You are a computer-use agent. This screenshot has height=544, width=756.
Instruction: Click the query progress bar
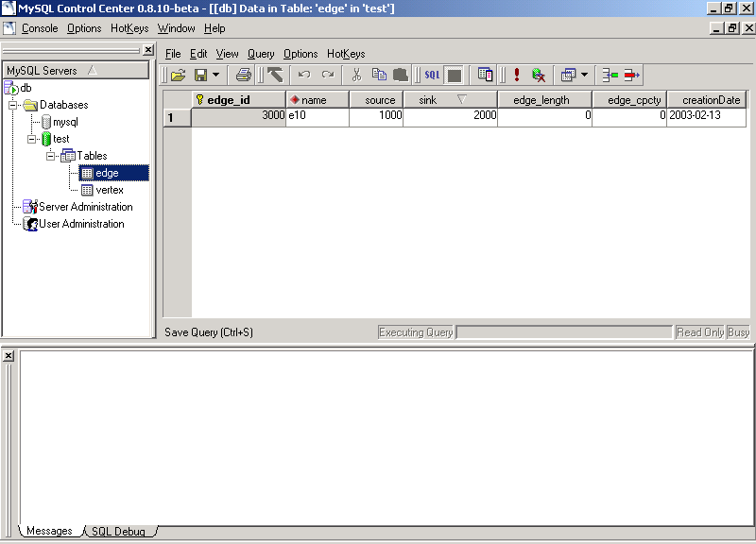(564, 332)
